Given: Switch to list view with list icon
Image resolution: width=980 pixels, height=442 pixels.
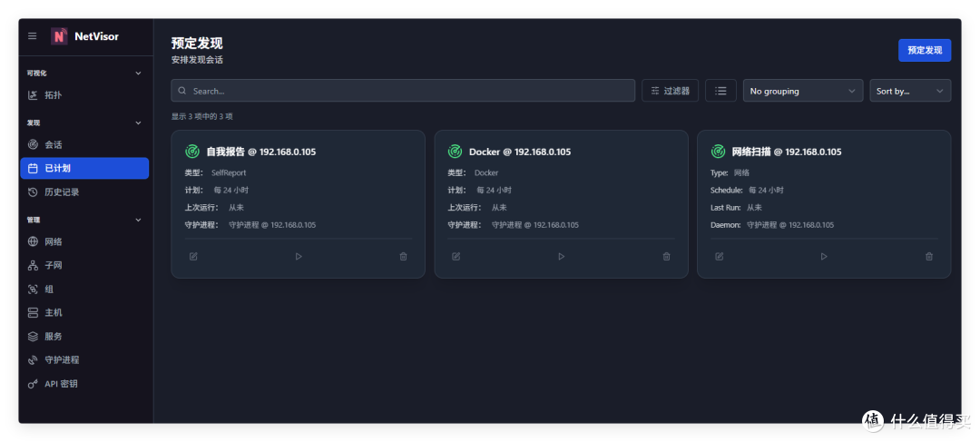Looking at the screenshot, I should coord(720,91).
